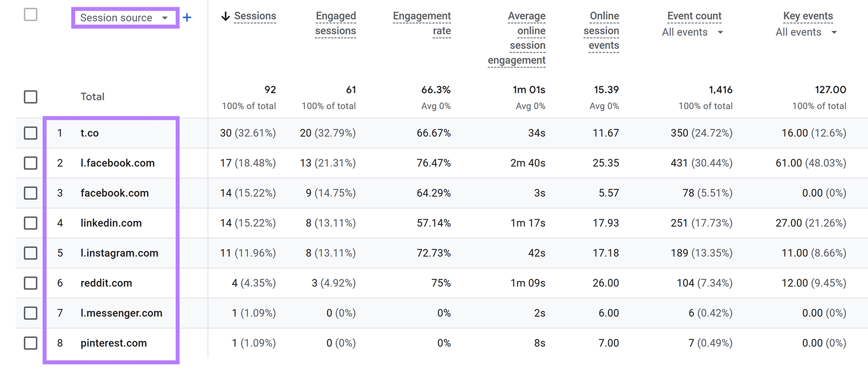Image resolution: width=868 pixels, height=371 pixels.
Task: Check the checkbox next to the Total row
Action: click(30, 97)
